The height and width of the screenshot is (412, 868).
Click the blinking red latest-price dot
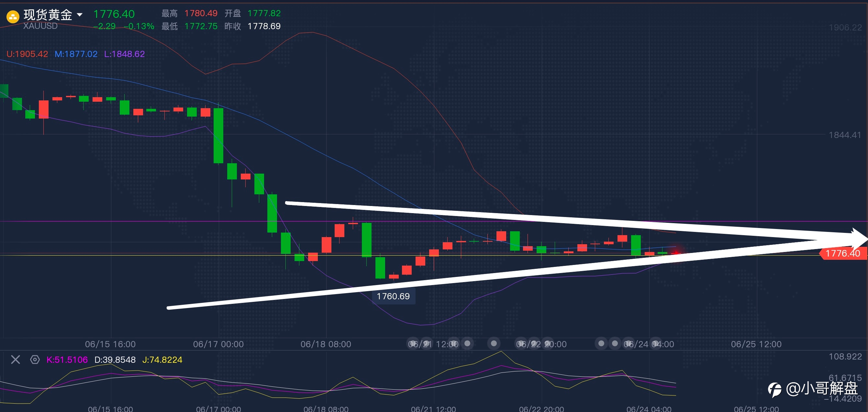[x=676, y=253]
